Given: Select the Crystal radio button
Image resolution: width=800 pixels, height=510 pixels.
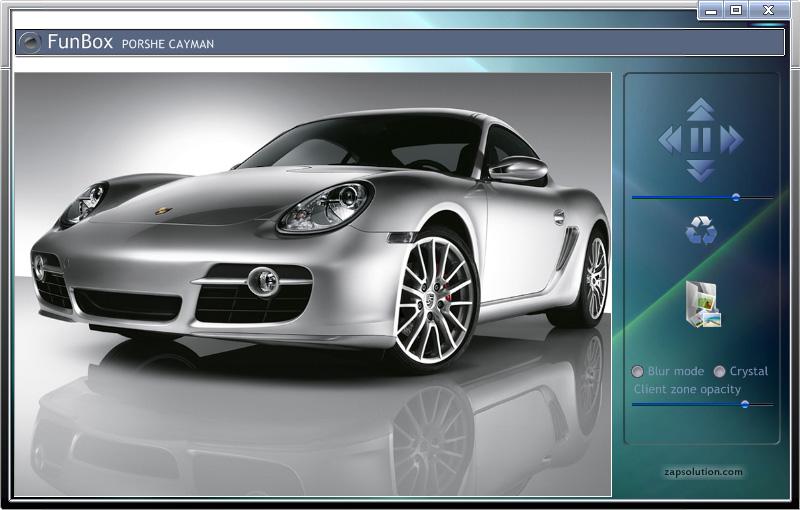Looking at the screenshot, I should click(719, 371).
